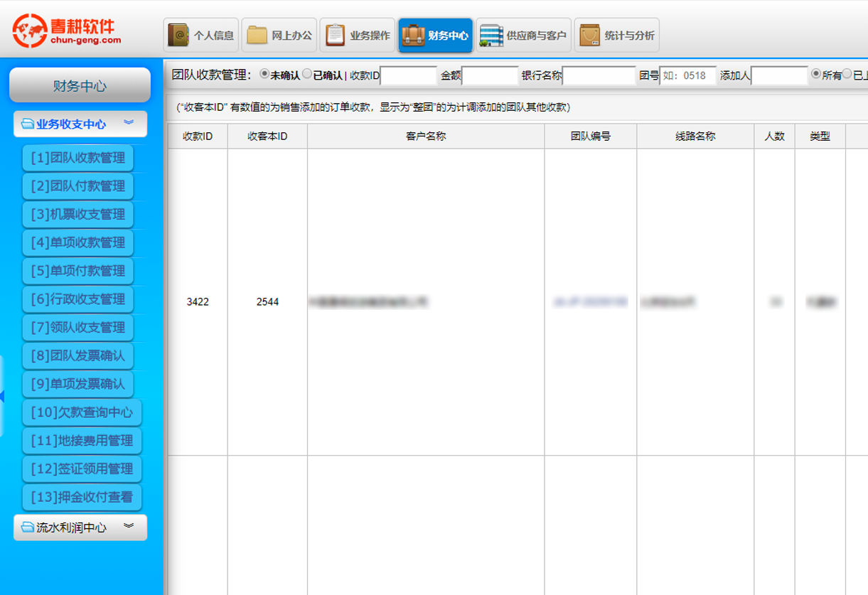Click the 财务中心 sidebar header button
868x595 pixels.
click(80, 86)
